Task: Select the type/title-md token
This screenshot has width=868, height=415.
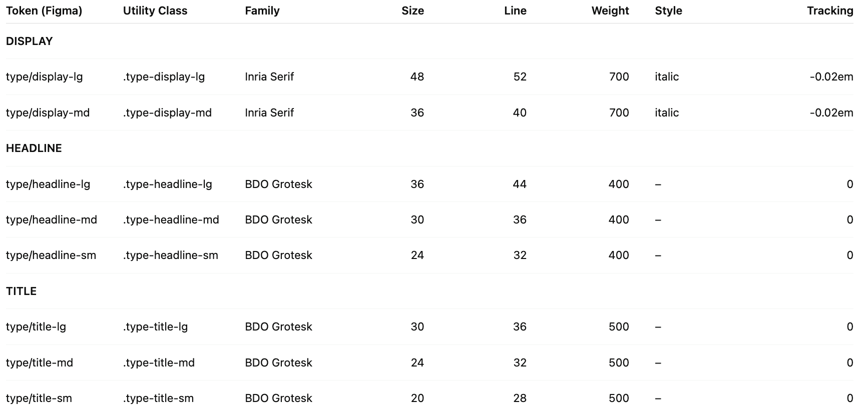Action: [x=40, y=363]
